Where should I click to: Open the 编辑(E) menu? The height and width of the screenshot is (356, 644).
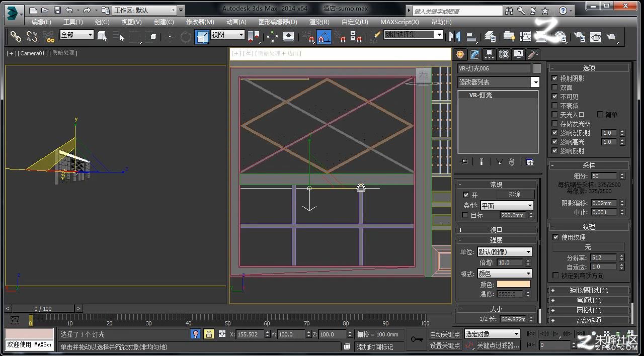pos(41,22)
